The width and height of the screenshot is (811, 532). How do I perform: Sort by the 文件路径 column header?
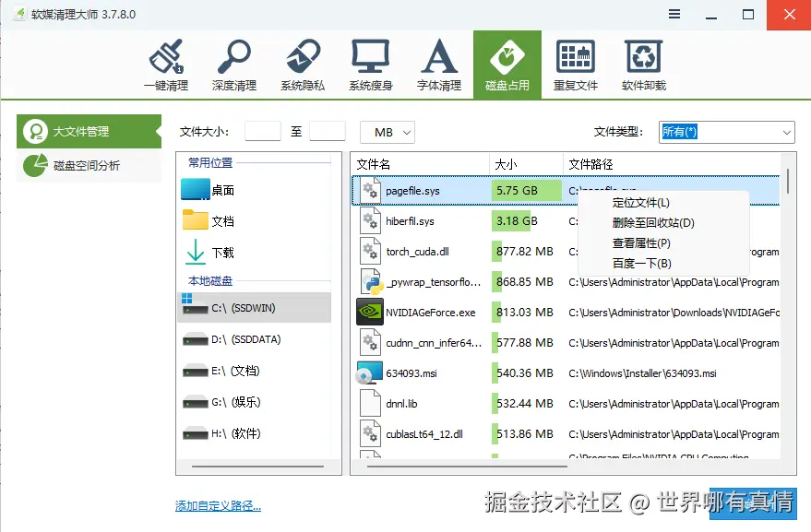(x=672, y=164)
